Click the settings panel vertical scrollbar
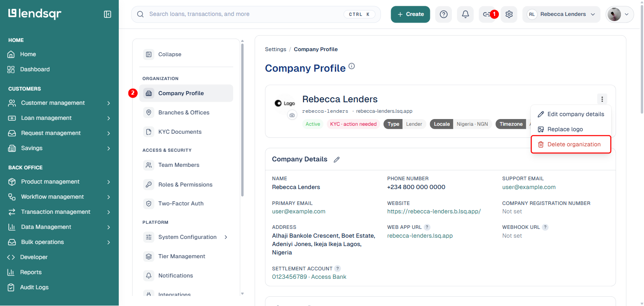This screenshot has width=644, height=306. pos(242,119)
